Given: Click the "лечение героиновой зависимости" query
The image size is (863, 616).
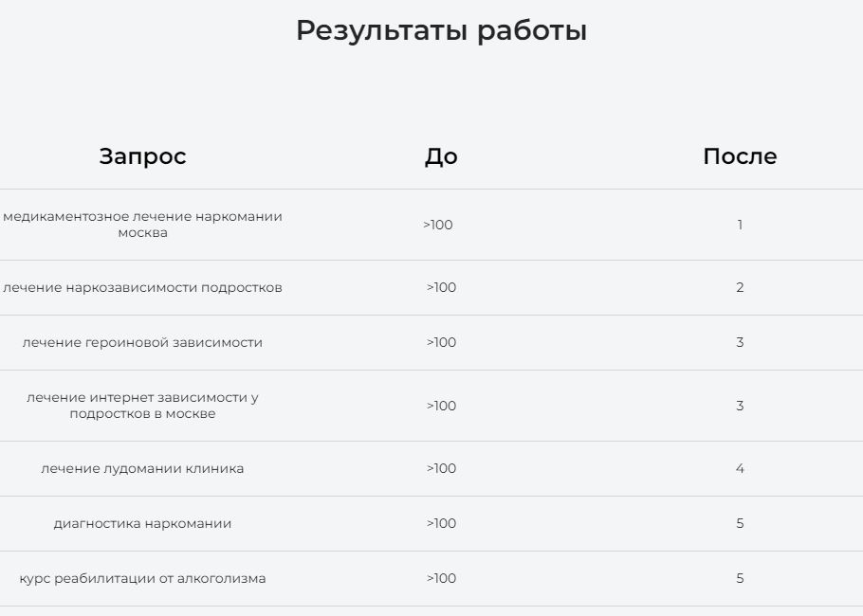Looking at the screenshot, I should (142, 342).
